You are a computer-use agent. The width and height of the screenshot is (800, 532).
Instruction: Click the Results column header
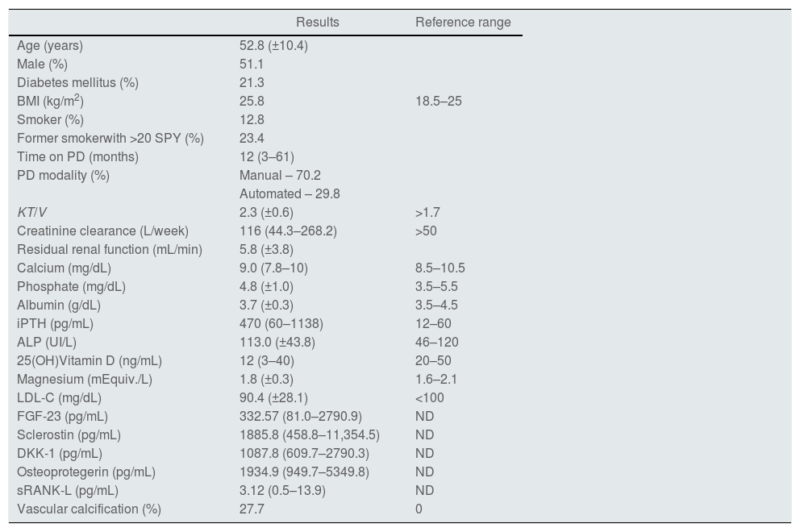click(x=317, y=23)
